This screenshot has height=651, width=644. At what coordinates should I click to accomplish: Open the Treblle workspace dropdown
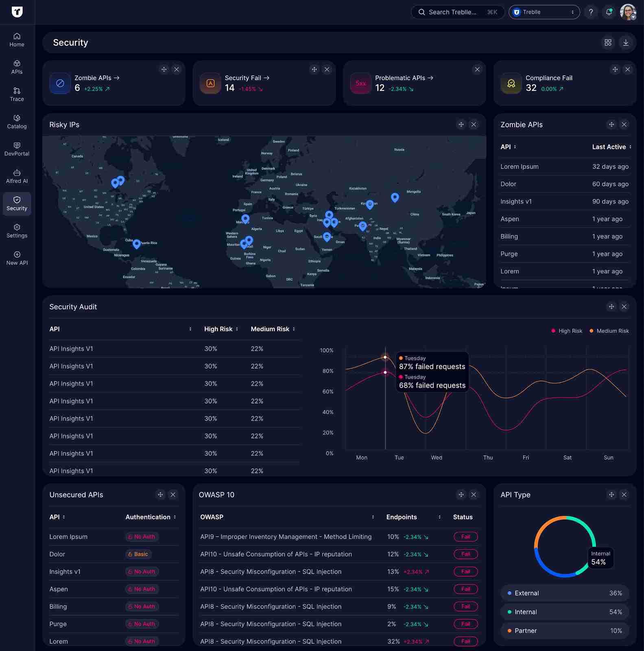point(544,12)
